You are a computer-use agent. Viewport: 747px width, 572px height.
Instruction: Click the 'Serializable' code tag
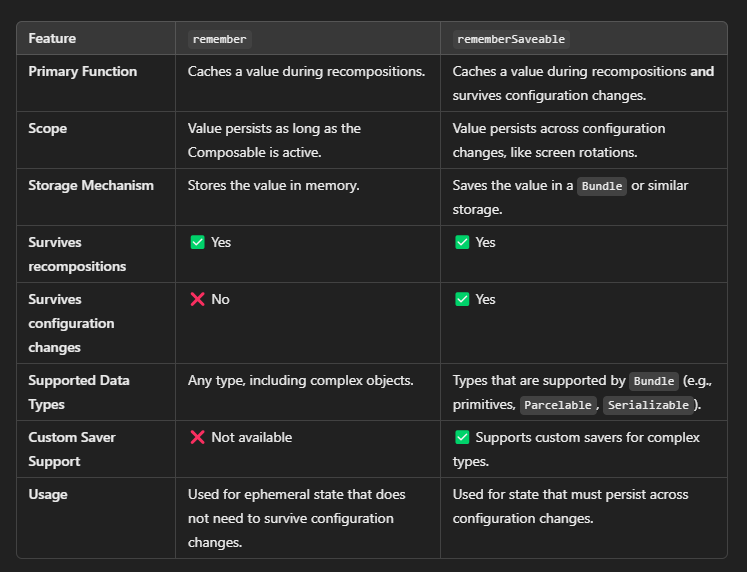(648, 405)
